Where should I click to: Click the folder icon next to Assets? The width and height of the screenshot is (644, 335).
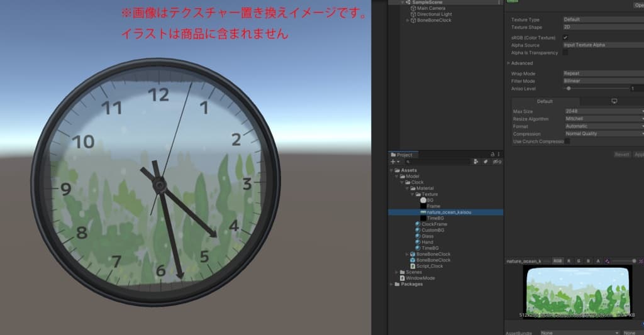pyautogui.click(x=397, y=170)
